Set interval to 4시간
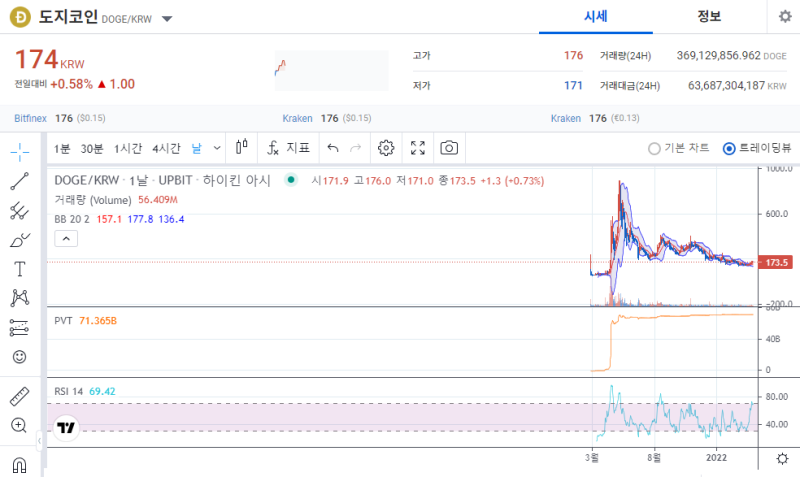800x477 pixels. pyautogui.click(x=166, y=148)
